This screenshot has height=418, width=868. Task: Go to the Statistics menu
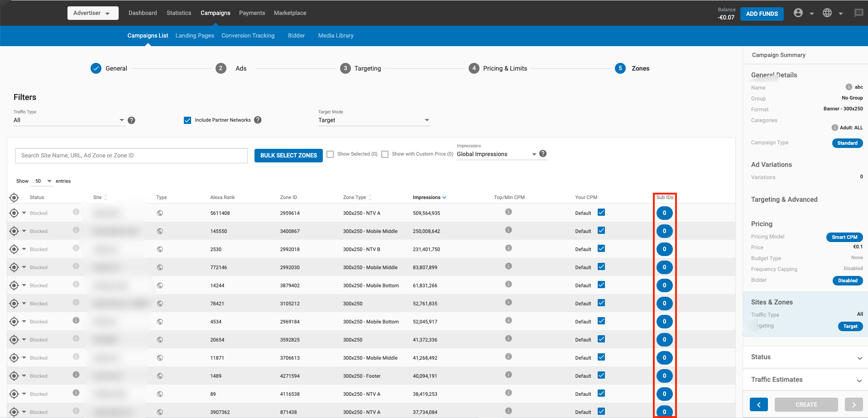coord(179,13)
